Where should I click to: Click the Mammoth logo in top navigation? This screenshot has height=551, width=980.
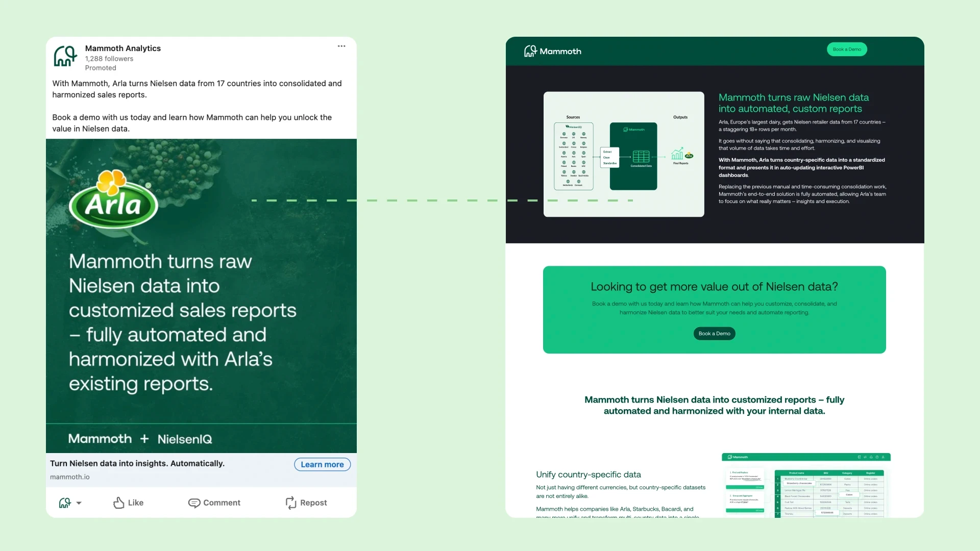pos(552,51)
